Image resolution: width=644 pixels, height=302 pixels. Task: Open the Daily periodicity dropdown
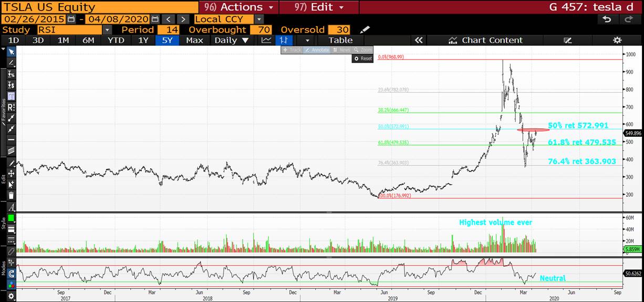(x=232, y=40)
